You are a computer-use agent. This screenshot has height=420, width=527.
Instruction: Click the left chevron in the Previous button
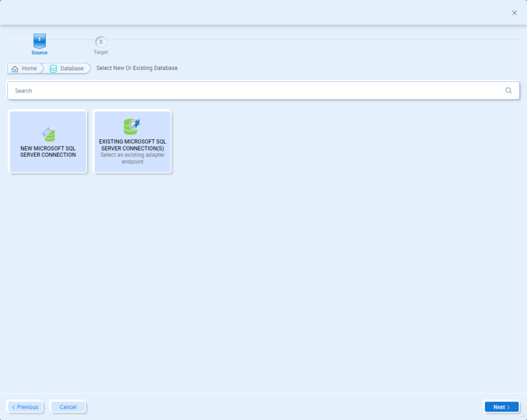(14, 407)
